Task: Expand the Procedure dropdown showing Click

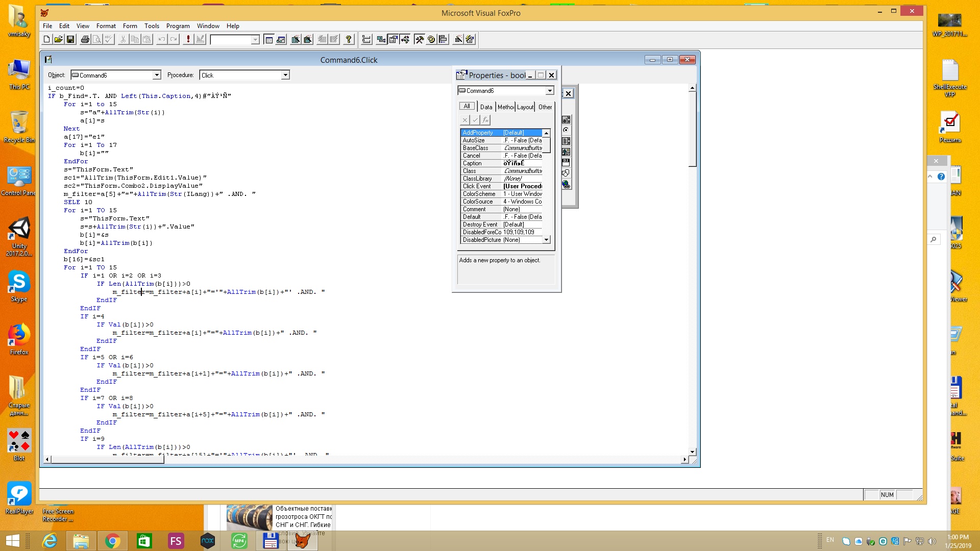Action: [x=285, y=75]
